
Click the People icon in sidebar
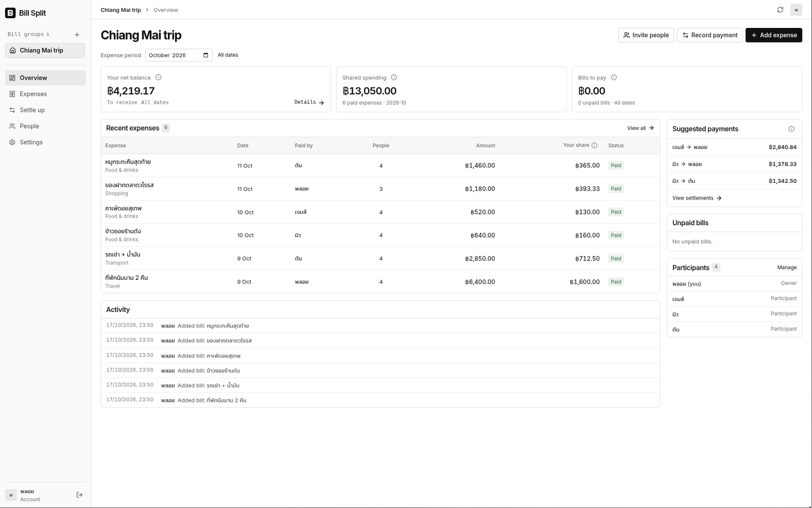12,126
